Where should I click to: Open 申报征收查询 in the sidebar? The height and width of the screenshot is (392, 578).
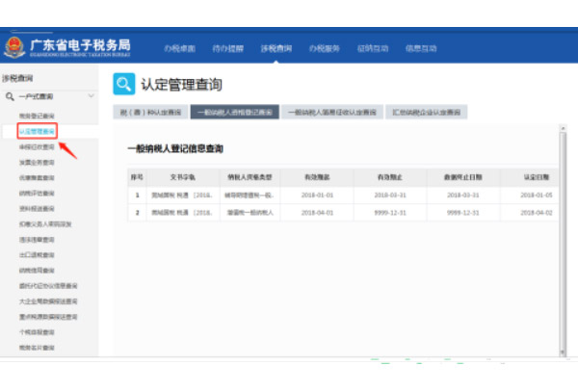click(37, 147)
